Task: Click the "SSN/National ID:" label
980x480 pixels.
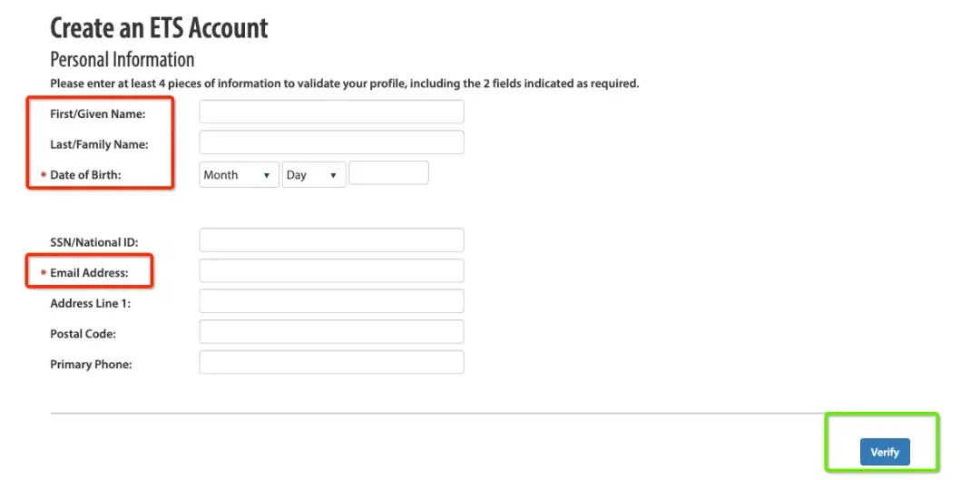Action: click(x=93, y=242)
